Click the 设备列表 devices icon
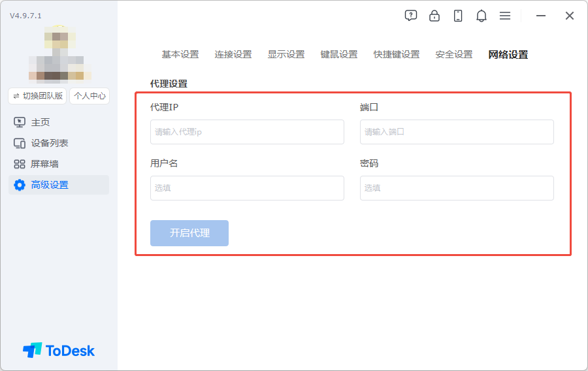 coord(20,143)
